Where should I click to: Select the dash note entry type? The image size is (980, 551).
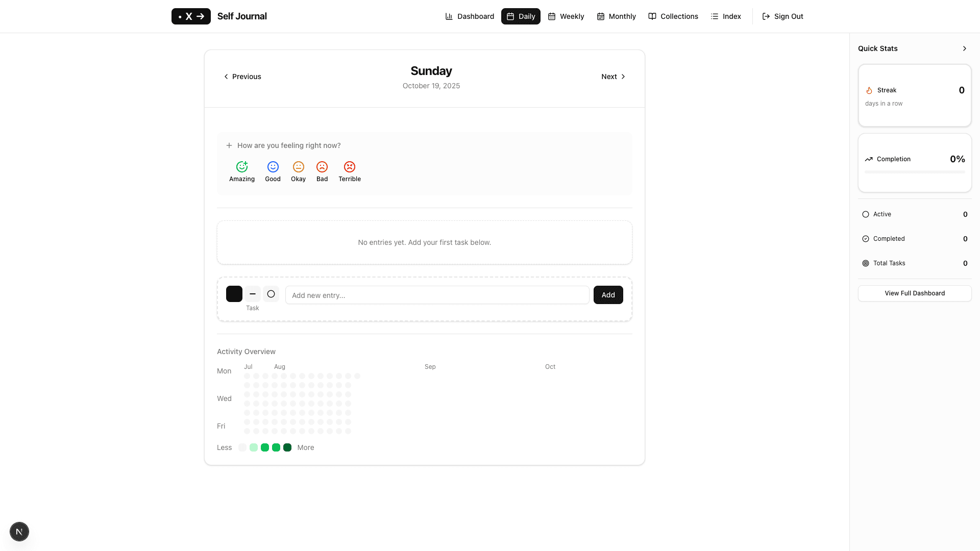[x=253, y=294]
